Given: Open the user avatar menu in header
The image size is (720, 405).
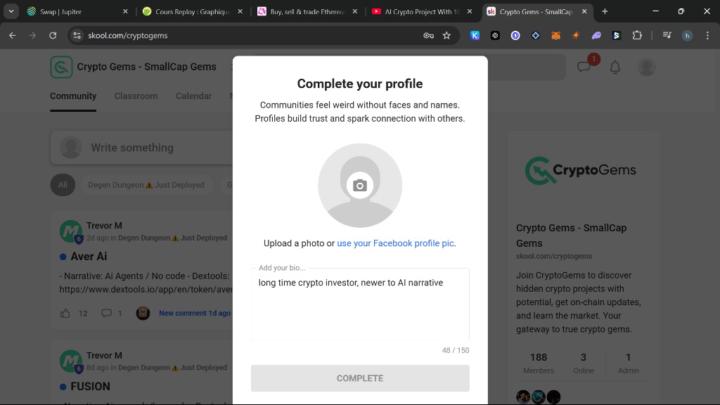Looking at the screenshot, I should pos(647,67).
